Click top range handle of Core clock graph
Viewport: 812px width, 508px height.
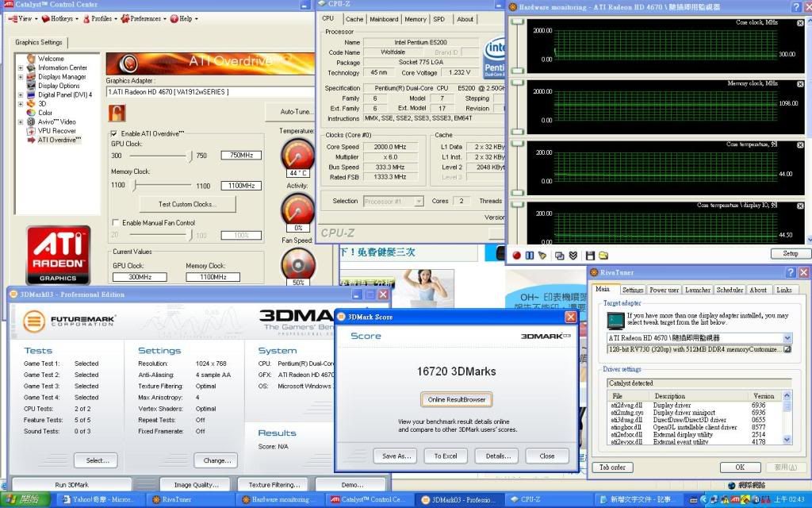tap(517, 21)
